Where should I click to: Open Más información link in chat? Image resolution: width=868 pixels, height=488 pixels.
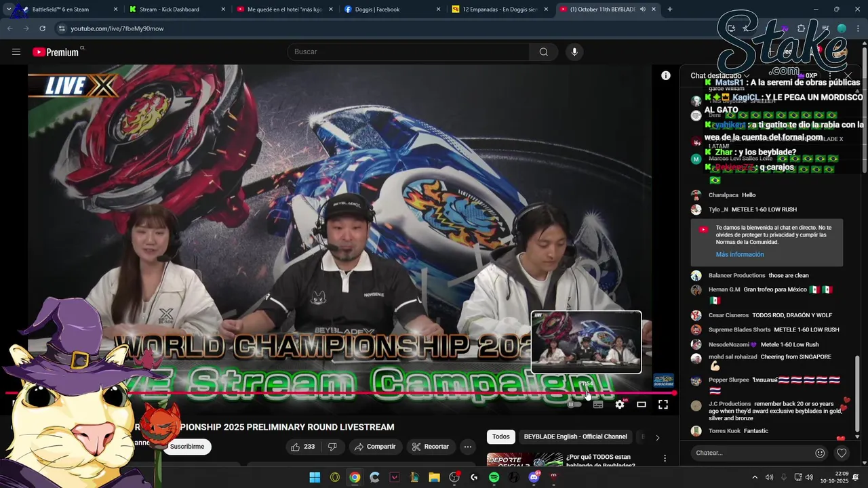point(740,255)
